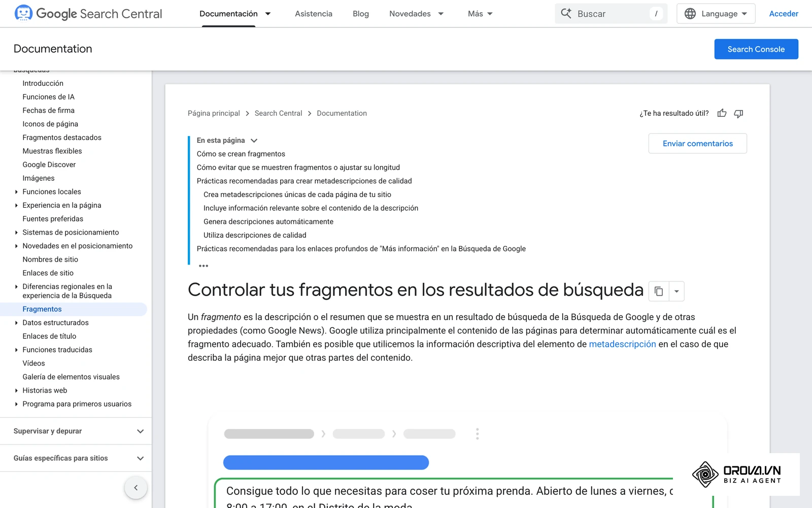Expand Guías específicas para sitios section
The image size is (812, 508).
click(x=141, y=458)
